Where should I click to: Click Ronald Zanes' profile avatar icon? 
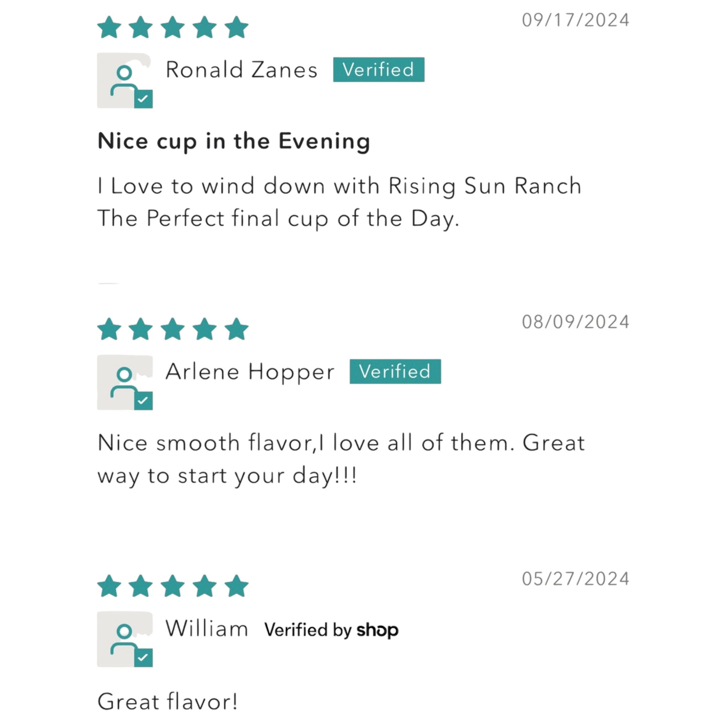(124, 80)
